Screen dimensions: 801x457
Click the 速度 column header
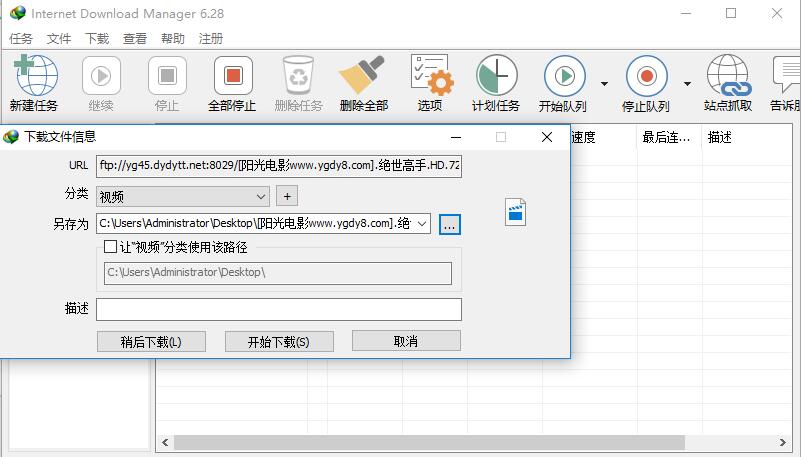pos(603,137)
